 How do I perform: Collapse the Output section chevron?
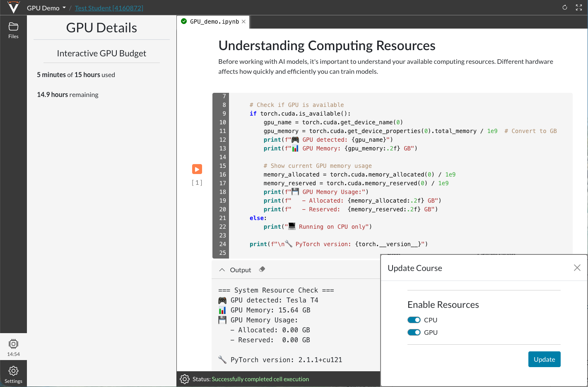tap(222, 270)
